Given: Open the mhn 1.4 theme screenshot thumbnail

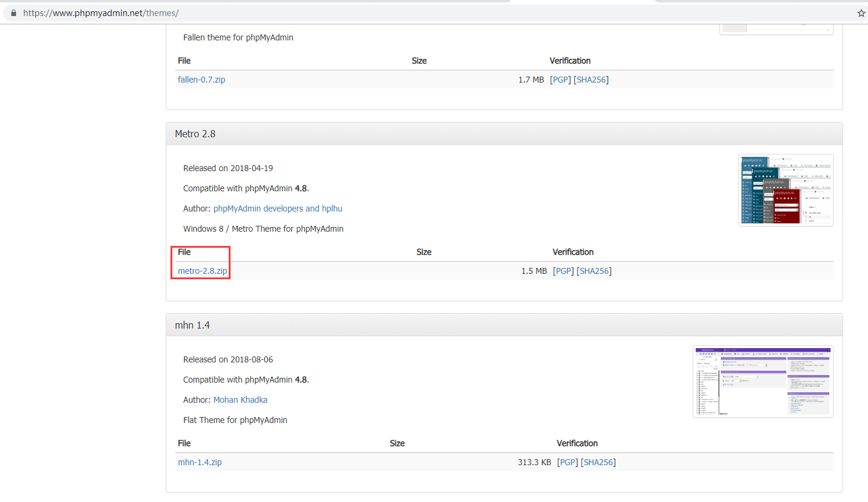Looking at the screenshot, I should click(x=763, y=381).
